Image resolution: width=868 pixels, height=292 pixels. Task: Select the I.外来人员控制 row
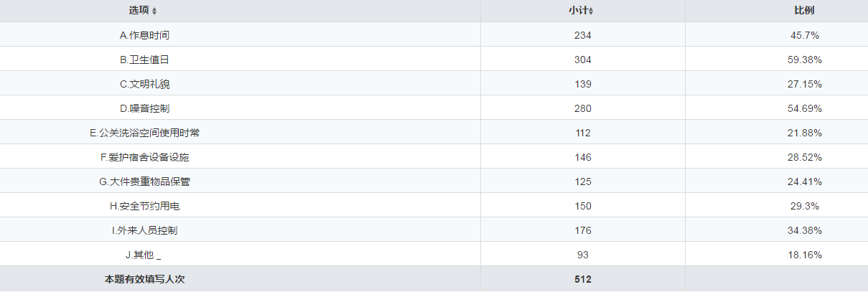tap(144, 230)
